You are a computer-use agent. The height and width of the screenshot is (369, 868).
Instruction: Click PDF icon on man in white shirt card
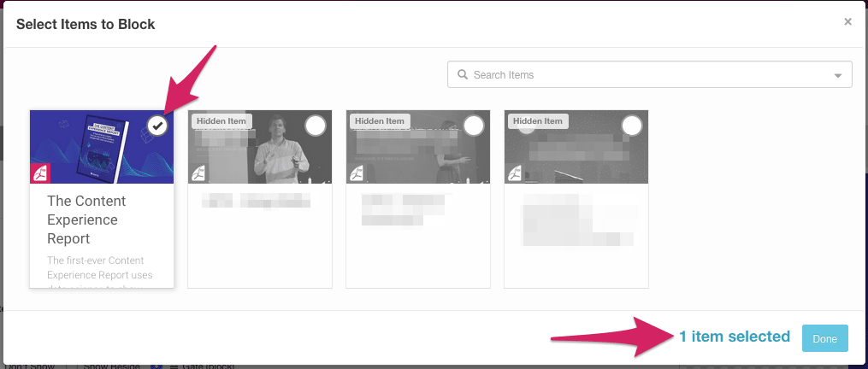point(198,175)
